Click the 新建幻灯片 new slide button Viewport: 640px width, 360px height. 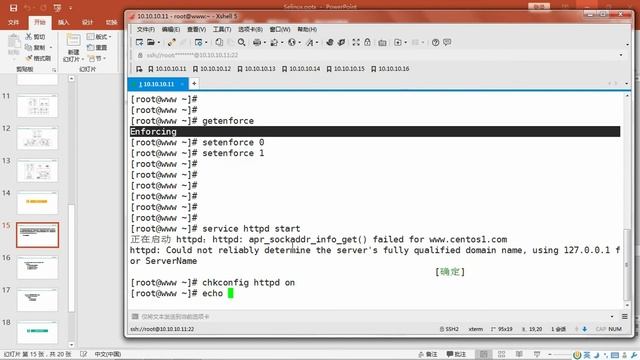point(73,48)
